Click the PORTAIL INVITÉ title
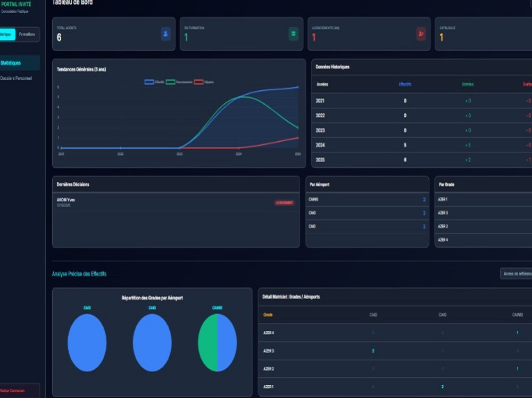The image size is (532, 398). [x=15, y=4]
